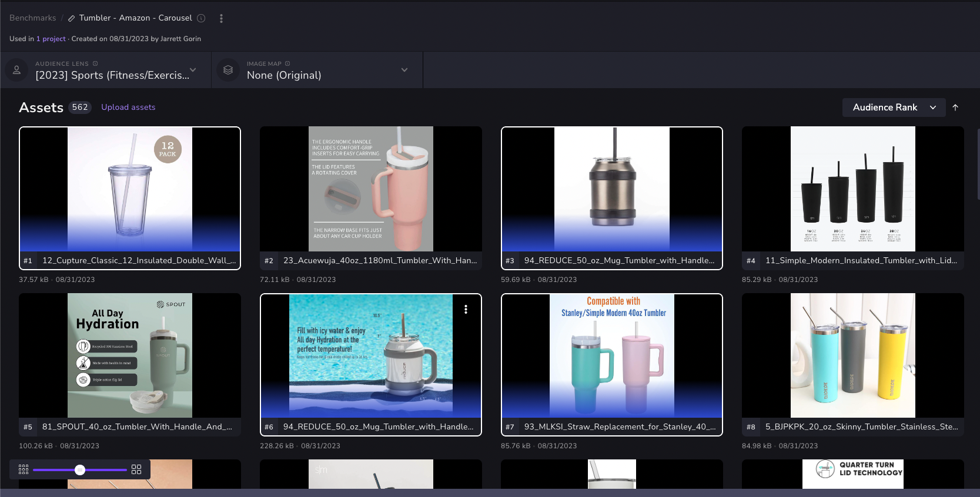Click the Quarter Turn Lid Technology thumbnail
Image resolution: width=980 pixels, height=497 pixels.
(x=853, y=474)
